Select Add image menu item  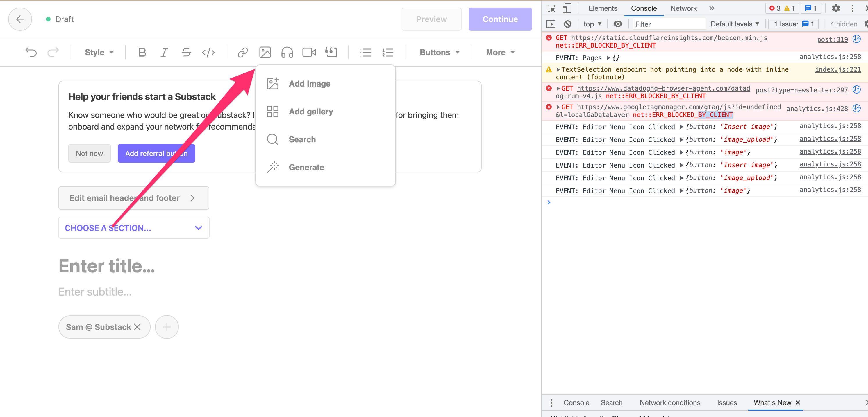tap(325, 83)
